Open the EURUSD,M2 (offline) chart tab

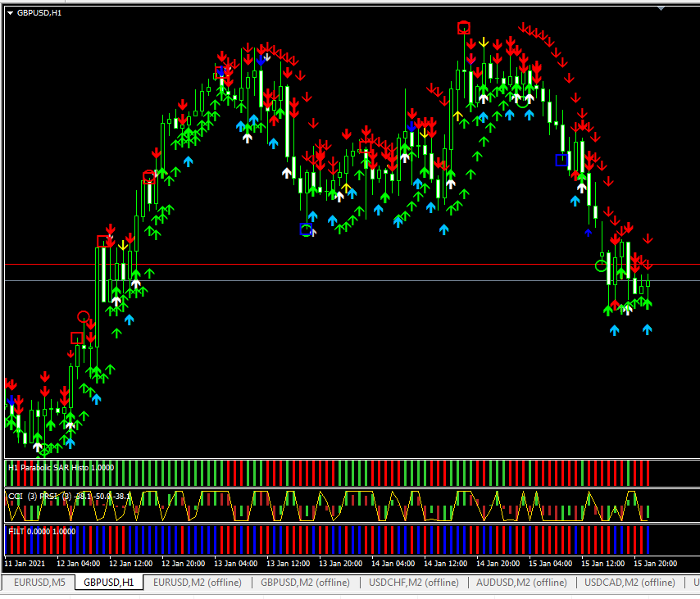[x=198, y=583]
